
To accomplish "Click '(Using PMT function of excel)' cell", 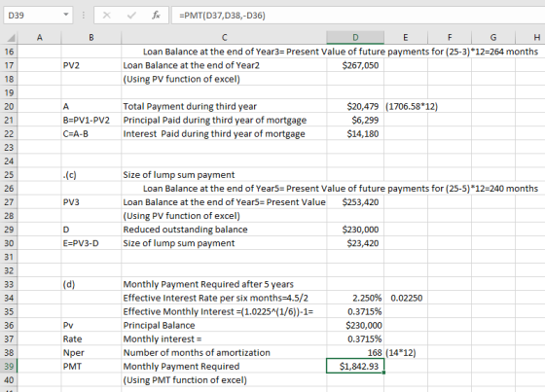I will click(224, 380).
